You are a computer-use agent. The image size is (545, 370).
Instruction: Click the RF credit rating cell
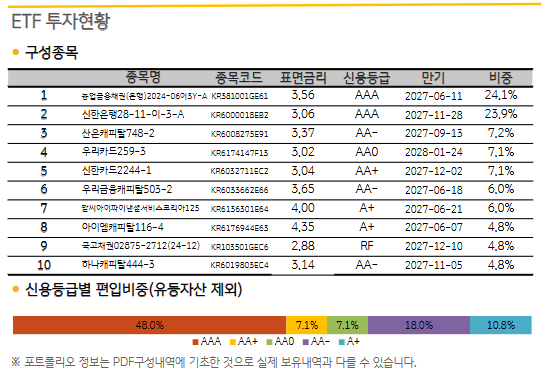coord(367,246)
